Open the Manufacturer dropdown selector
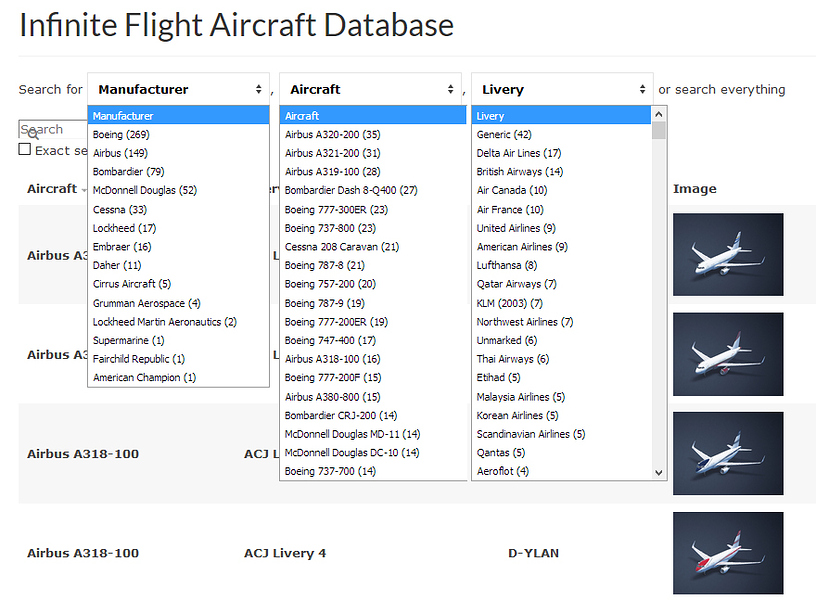Image resolution: width=816 pixels, height=600 pixels. 178,89
